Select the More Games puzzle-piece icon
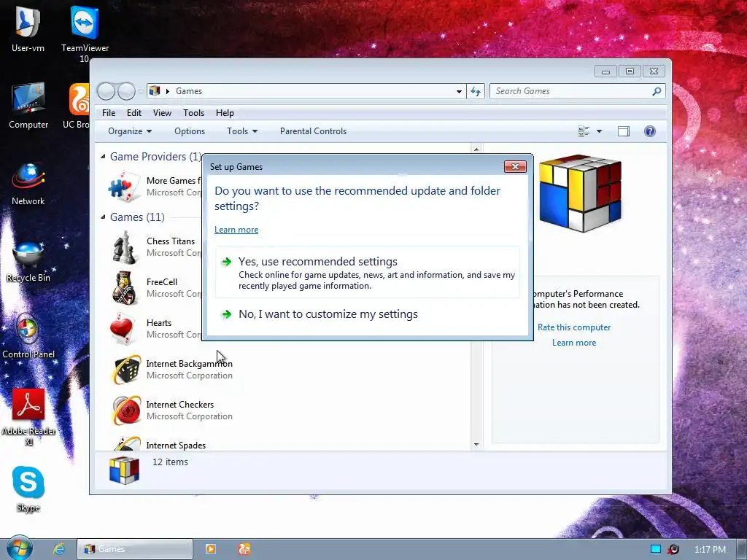This screenshot has height=560, width=747. click(124, 186)
